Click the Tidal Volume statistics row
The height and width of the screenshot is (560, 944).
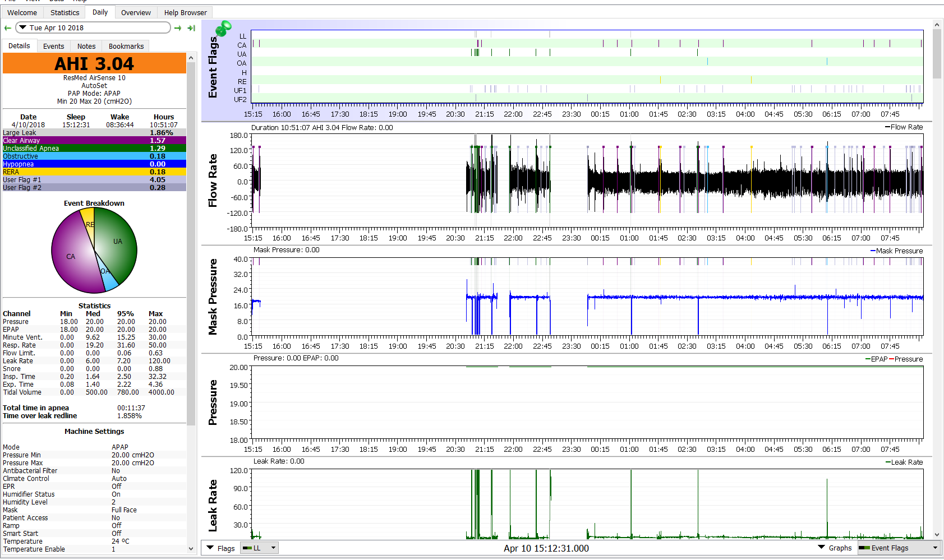94,392
